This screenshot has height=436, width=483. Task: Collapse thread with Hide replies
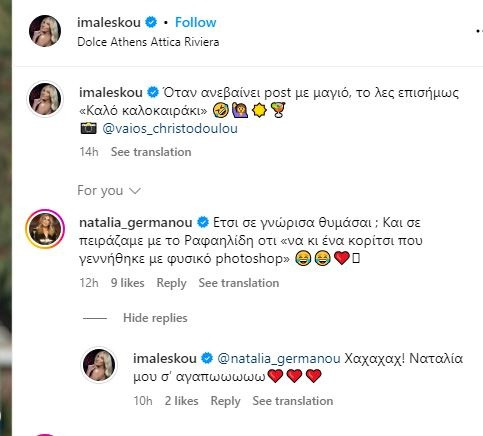pos(155,318)
